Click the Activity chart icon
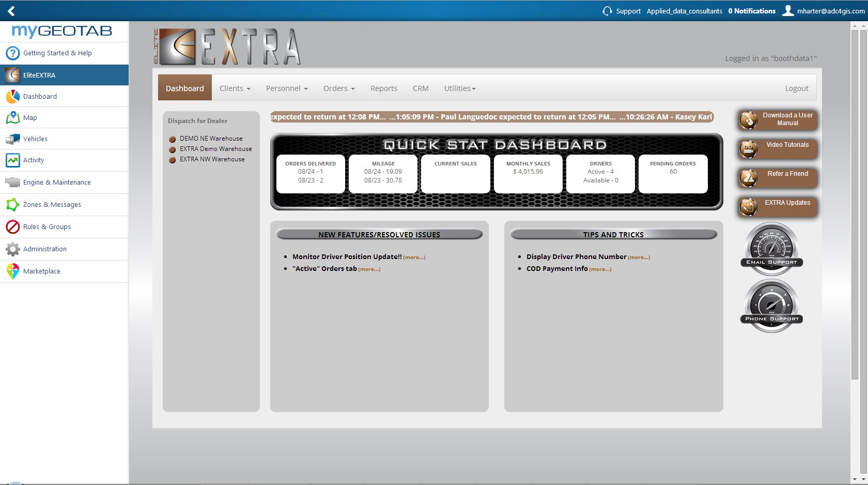868x485 pixels. pos(12,160)
